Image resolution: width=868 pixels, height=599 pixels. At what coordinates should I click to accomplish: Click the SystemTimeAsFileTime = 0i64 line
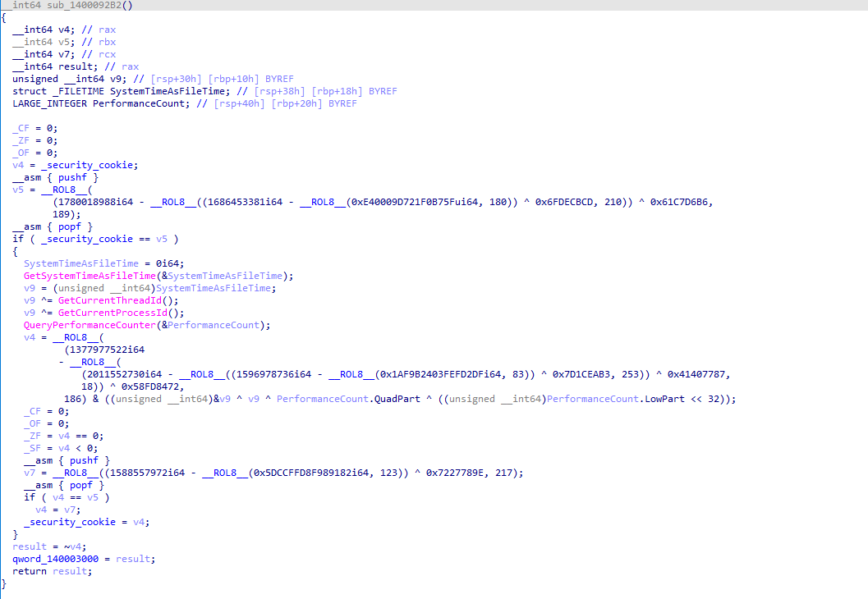pos(103,263)
